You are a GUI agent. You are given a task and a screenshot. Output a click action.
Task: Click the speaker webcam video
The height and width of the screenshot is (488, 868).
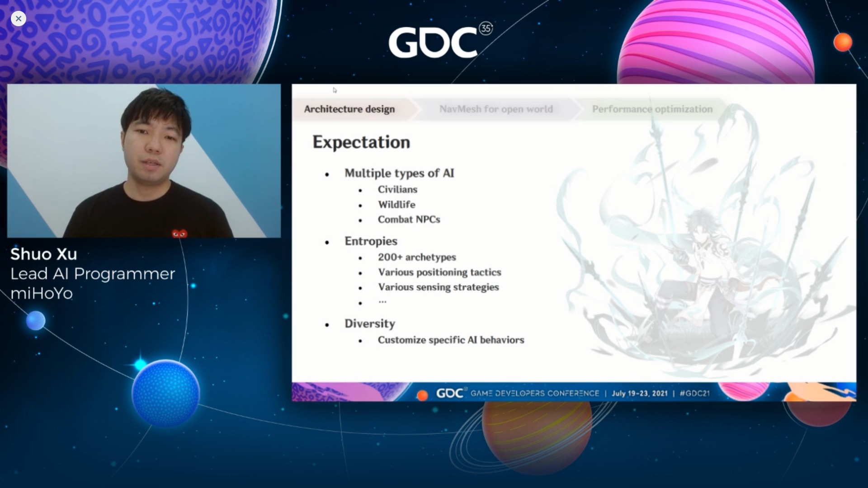pyautogui.click(x=144, y=161)
